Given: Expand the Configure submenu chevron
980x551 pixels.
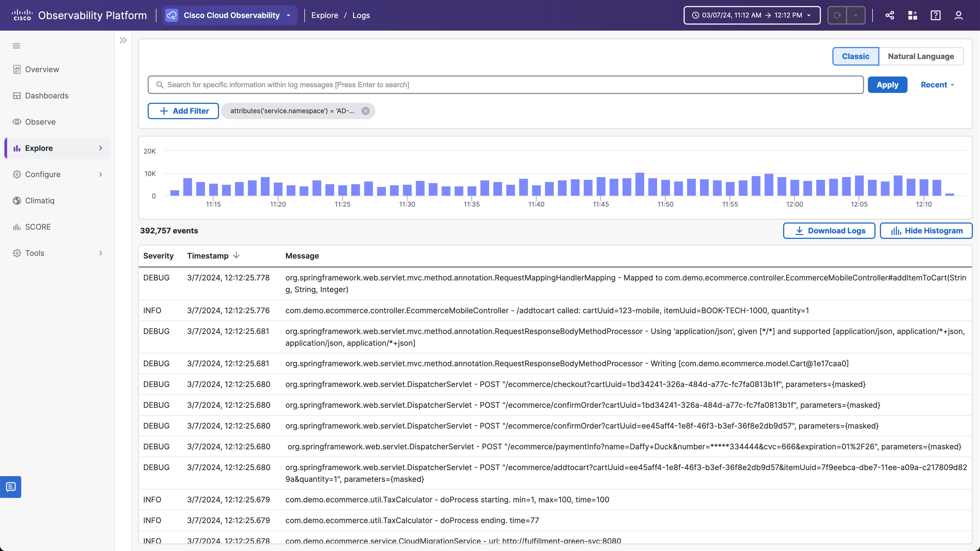Looking at the screenshot, I should (100, 174).
